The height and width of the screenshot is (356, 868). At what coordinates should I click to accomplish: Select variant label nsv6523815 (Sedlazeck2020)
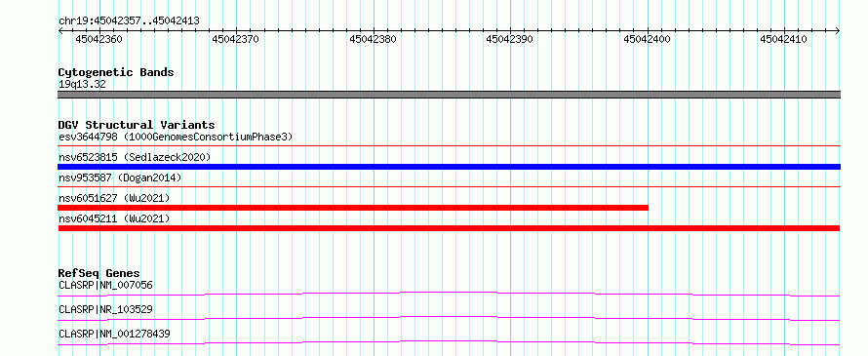135,157
